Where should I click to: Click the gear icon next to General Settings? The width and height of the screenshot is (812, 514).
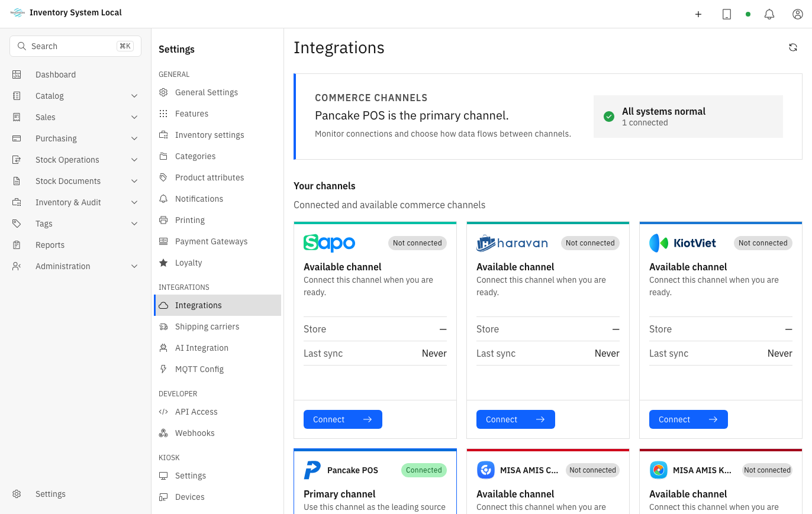tap(163, 92)
